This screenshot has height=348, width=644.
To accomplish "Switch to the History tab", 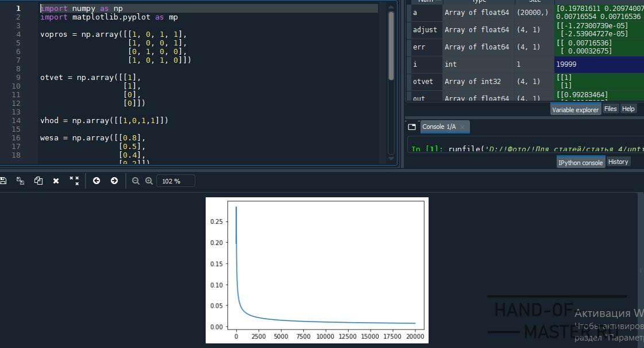I will 618,162.
